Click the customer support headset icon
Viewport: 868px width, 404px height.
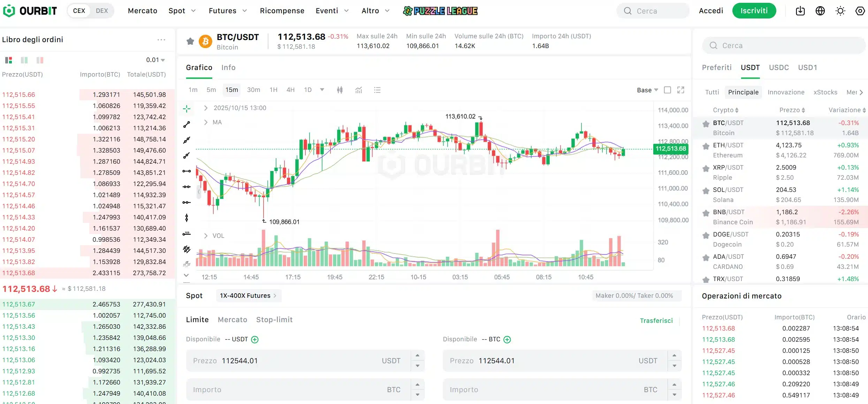point(860,11)
